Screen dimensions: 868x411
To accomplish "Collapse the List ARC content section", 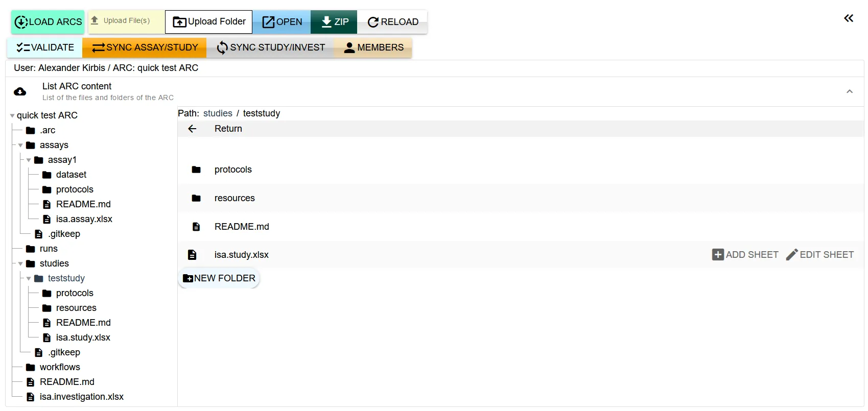I will tap(849, 91).
